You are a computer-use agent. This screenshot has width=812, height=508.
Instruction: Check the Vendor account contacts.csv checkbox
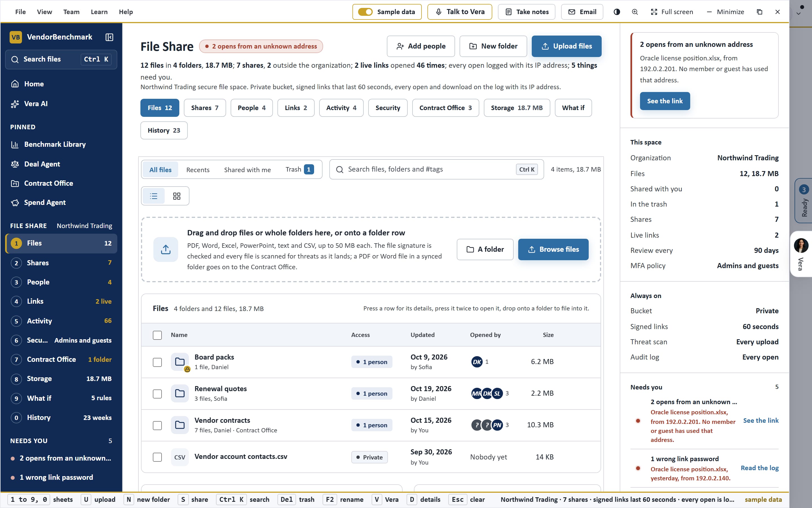(x=157, y=457)
